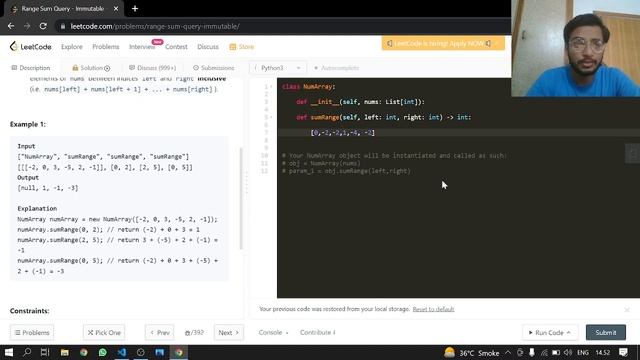
Task: Click the ENG language indicator
Action: [x=583, y=353]
